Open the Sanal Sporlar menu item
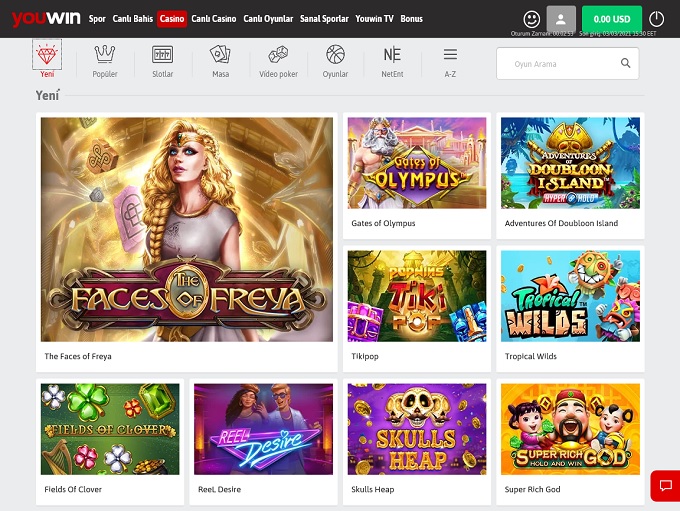The height and width of the screenshot is (511, 680). [324, 19]
